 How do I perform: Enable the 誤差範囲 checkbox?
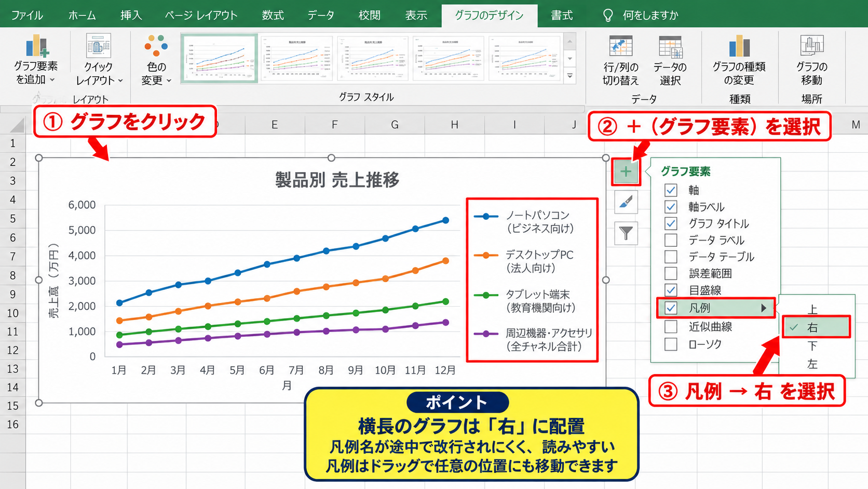point(671,273)
